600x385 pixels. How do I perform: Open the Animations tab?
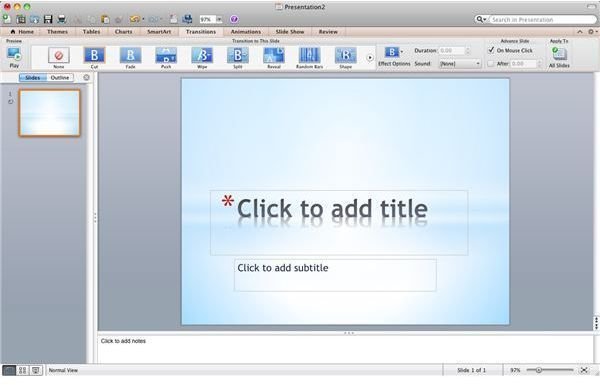click(246, 32)
